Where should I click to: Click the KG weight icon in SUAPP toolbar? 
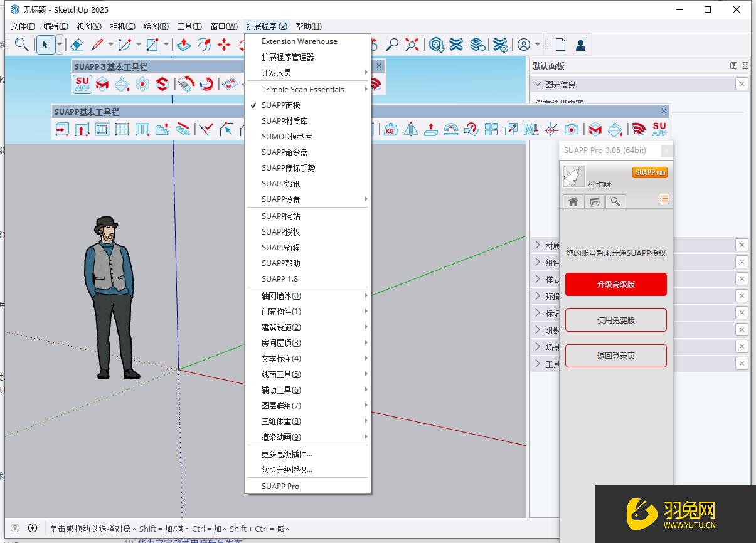pos(391,129)
